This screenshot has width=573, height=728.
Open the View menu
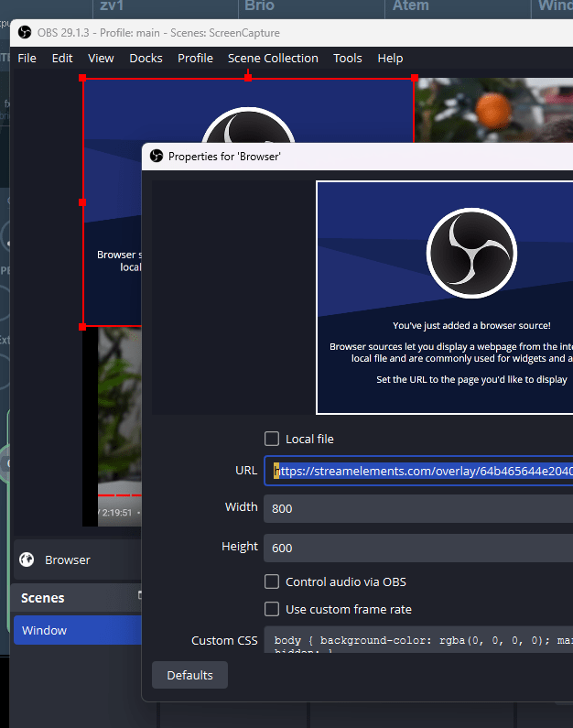click(101, 59)
